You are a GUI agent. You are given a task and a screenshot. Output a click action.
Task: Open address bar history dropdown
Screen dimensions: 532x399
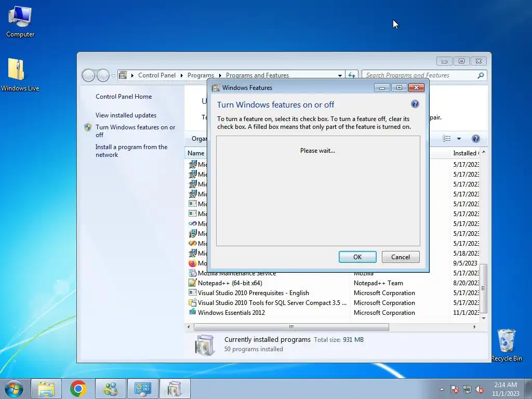pos(340,75)
